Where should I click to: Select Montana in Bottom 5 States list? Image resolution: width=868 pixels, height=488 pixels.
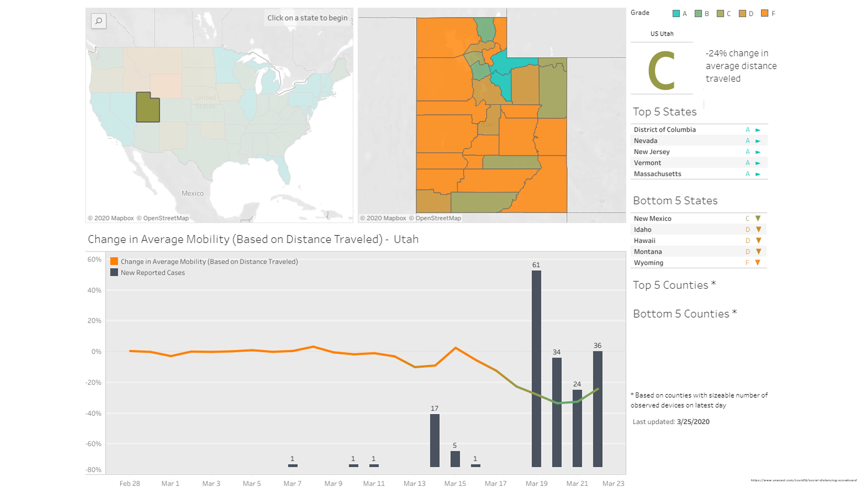[x=647, y=252]
